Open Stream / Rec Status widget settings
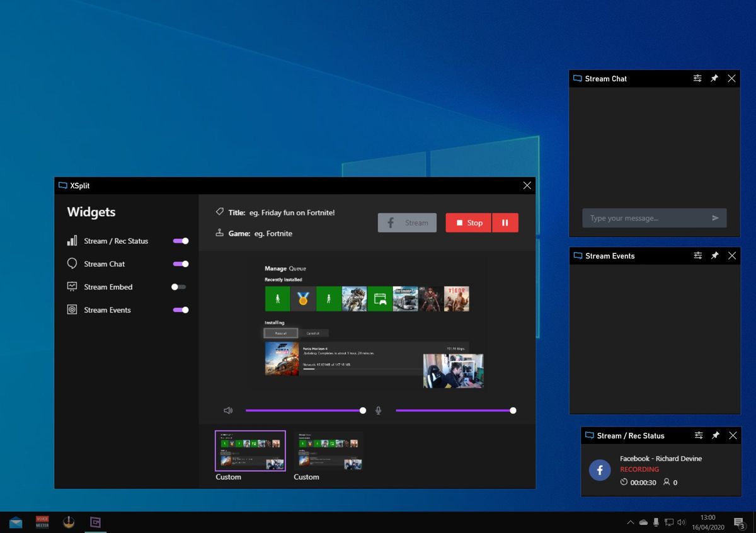Screen dimensions: 756x533 coord(697,435)
